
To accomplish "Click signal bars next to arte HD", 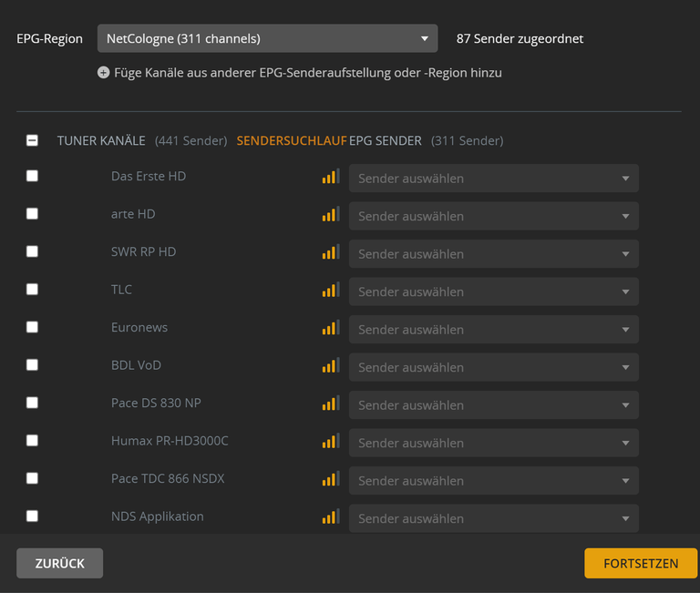I will [x=330, y=215].
